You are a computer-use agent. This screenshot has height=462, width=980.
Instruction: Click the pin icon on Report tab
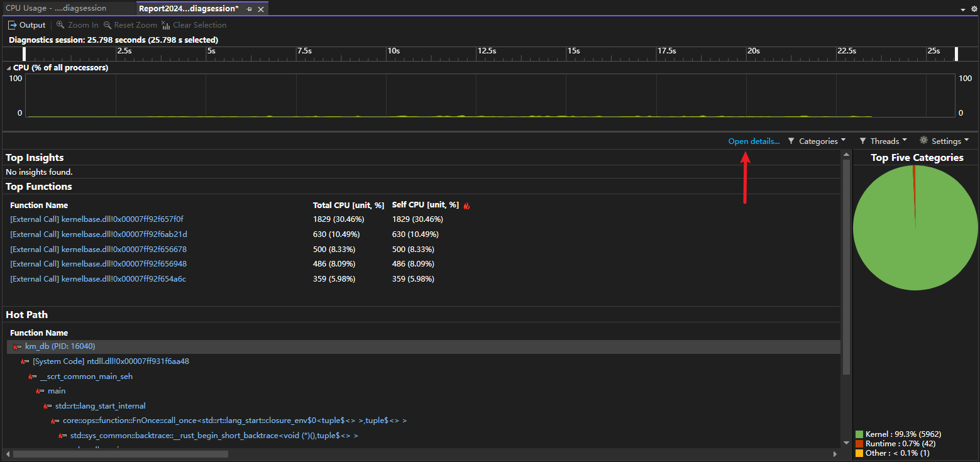249,9
